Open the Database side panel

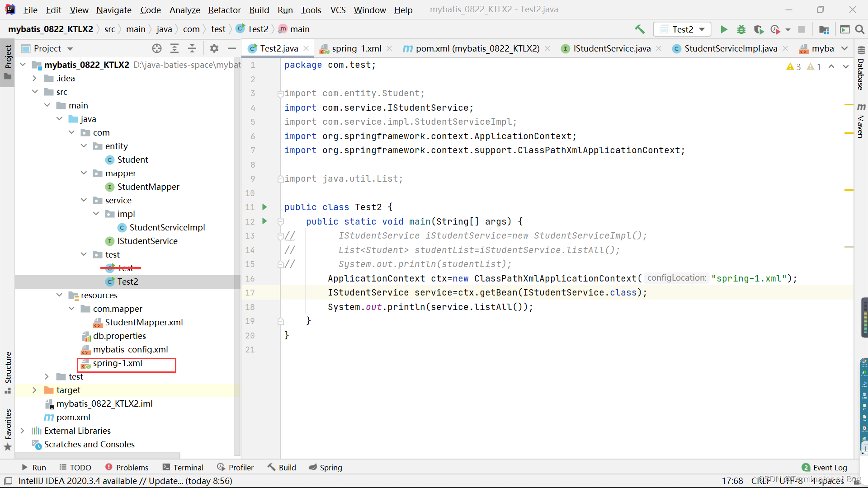pos(861,69)
